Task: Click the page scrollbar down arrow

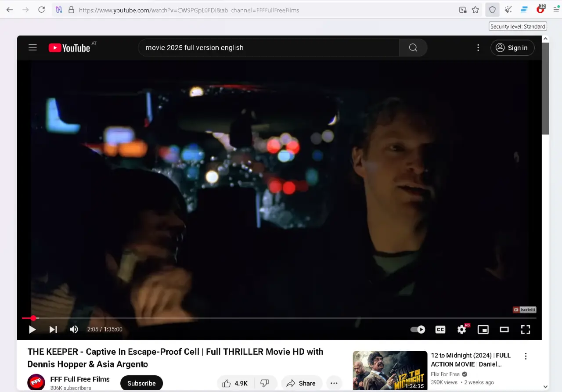Action: (545, 387)
